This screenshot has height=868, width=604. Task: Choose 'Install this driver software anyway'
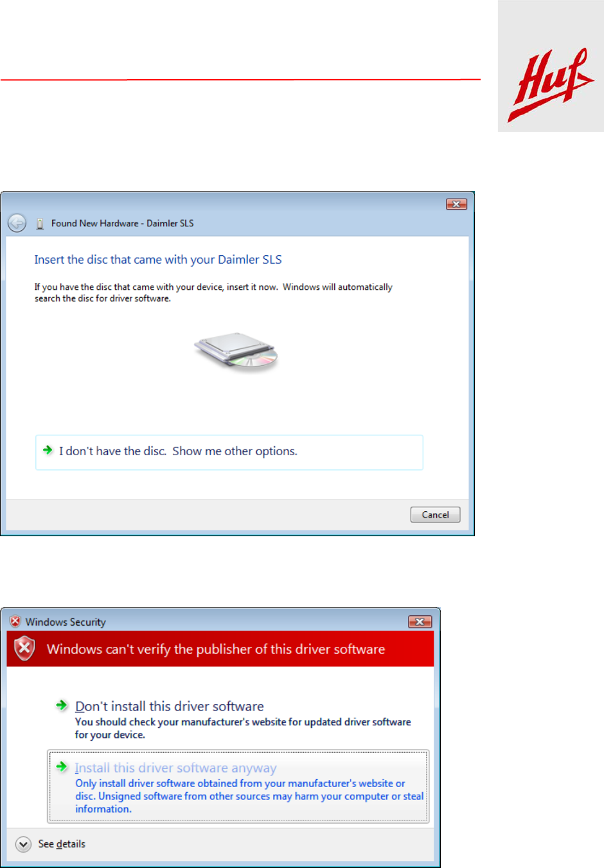pyautogui.click(x=238, y=786)
